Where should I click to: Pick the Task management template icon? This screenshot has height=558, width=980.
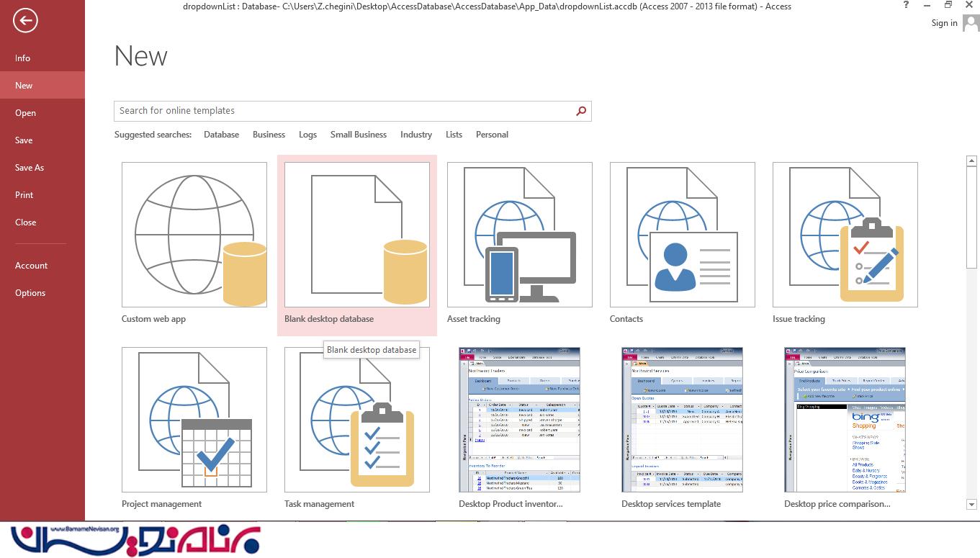coord(357,420)
